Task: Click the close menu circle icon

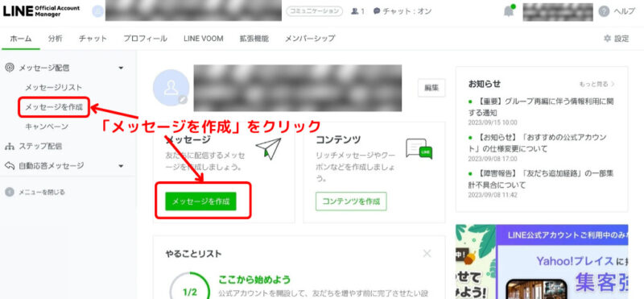Action: [10, 192]
